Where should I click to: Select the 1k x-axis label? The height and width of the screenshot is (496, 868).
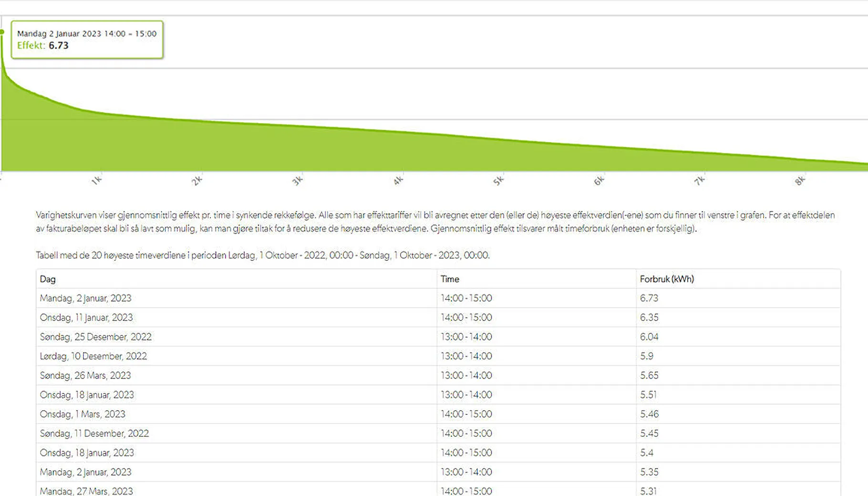click(96, 181)
